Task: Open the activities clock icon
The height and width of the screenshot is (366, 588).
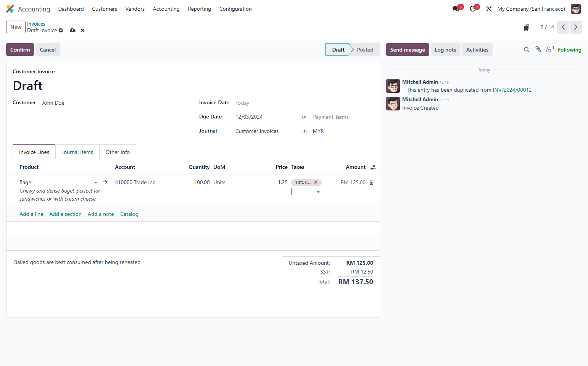Action: [473, 9]
